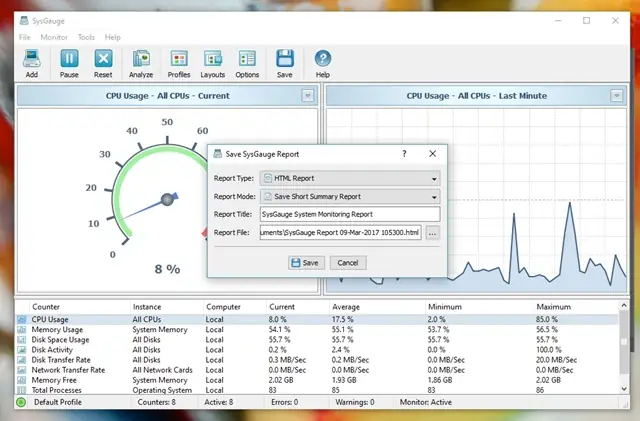Open the Report Mode dropdown

350,197
